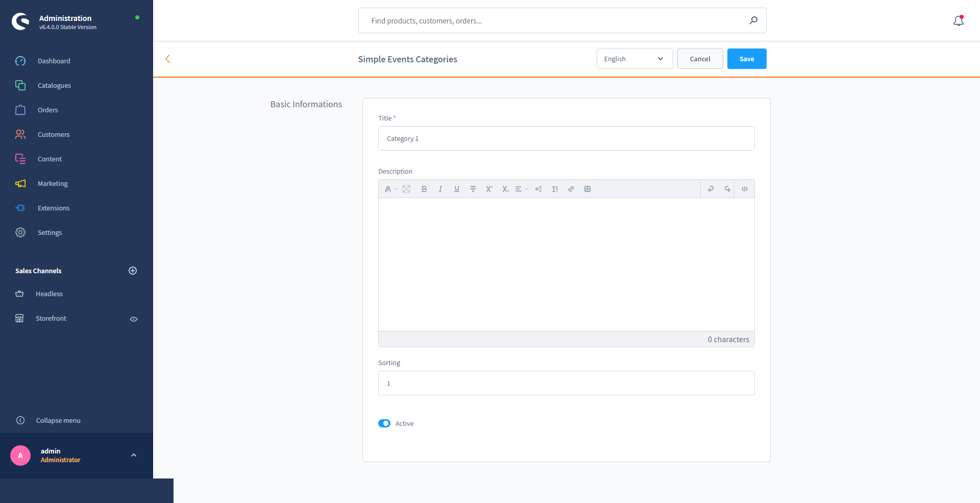Screen dimensions: 980x503
Task: Click the Cancel button
Action: click(700, 59)
